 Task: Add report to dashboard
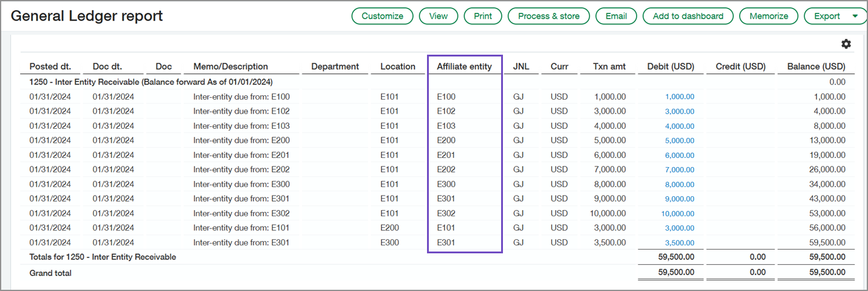[x=688, y=16]
